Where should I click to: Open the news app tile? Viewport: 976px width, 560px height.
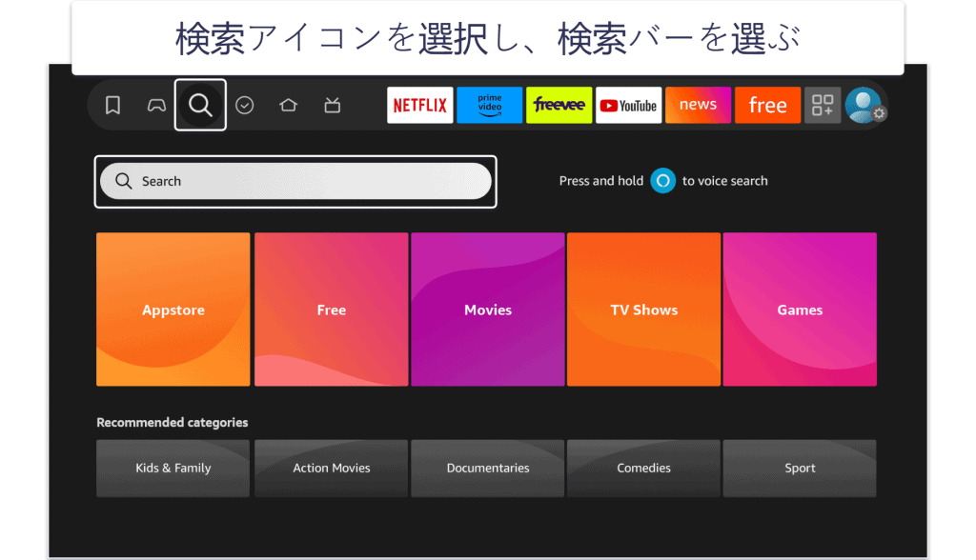click(x=699, y=105)
